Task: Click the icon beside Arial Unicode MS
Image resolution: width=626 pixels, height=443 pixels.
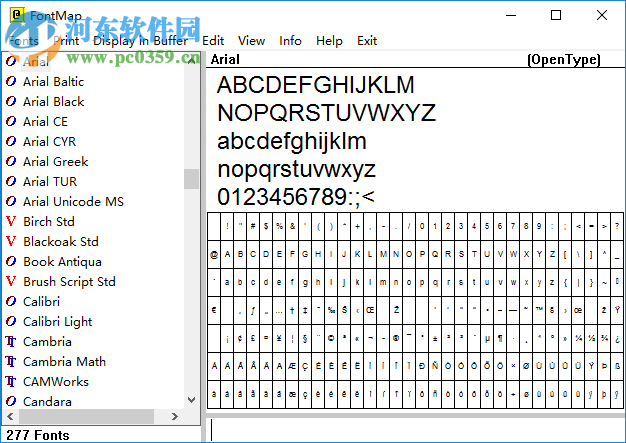Action: (11, 201)
